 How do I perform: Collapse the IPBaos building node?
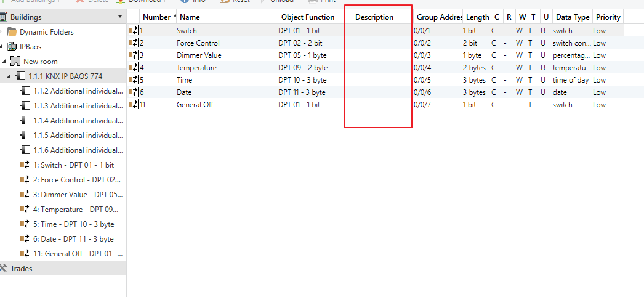[x=2, y=47]
